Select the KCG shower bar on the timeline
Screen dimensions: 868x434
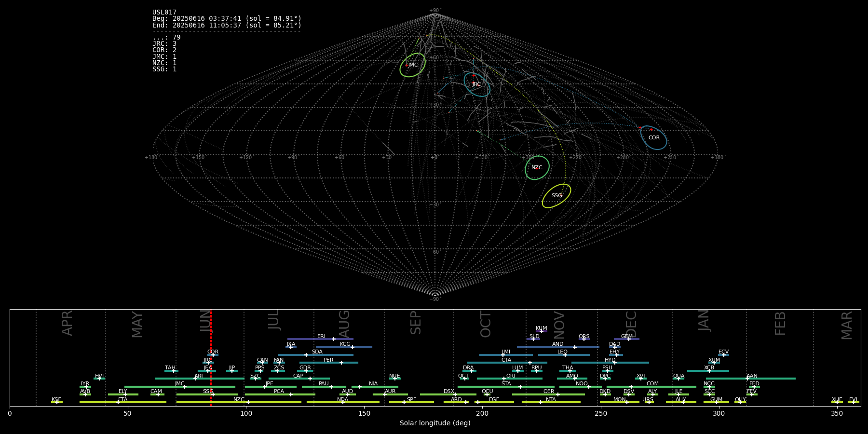[x=344, y=347]
